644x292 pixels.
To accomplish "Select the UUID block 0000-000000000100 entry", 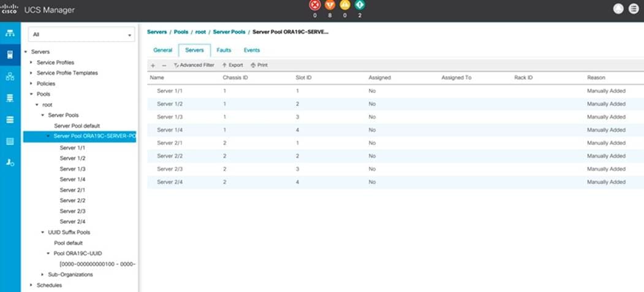I will (98, 264).
